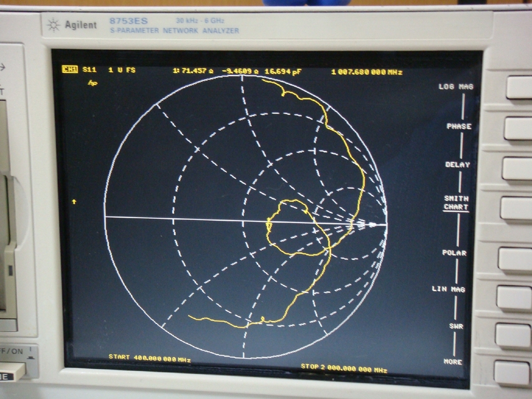Click the '30 kHz - 6 GHz' range label
Screen dimensions: 532x399
(200, 21)
